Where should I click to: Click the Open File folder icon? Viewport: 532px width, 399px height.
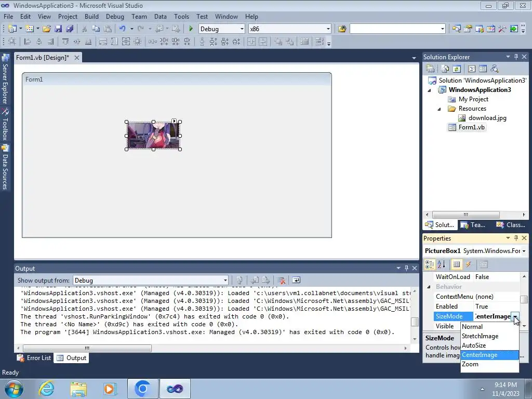coord(46,29)
